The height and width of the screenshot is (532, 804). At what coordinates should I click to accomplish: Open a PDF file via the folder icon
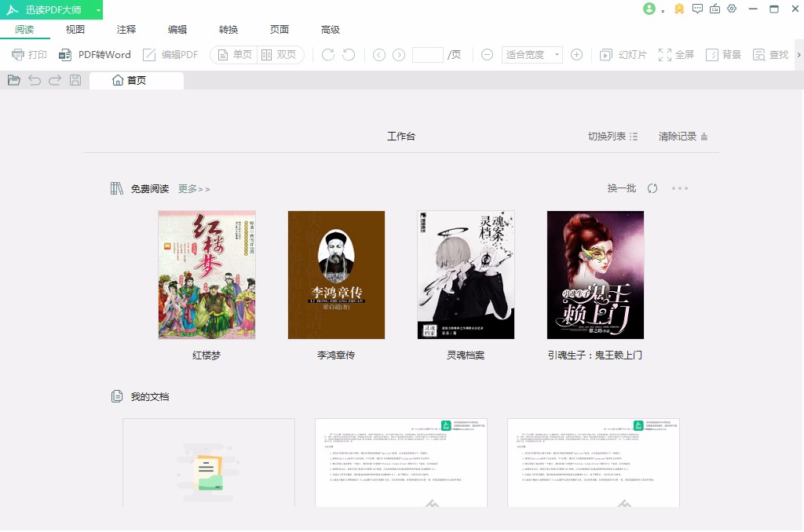click(x=13, y=81)
